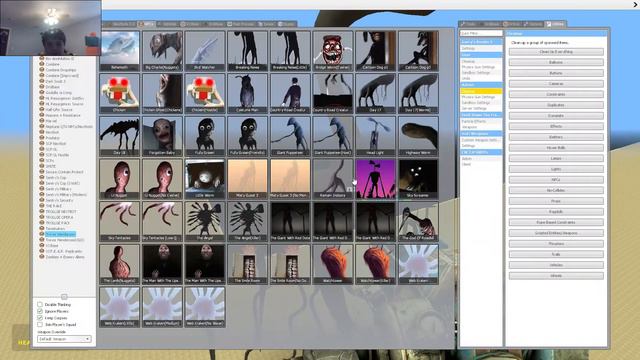
Task: Pick the Chicken Ghost NPC icon
Action: (162, 93)
